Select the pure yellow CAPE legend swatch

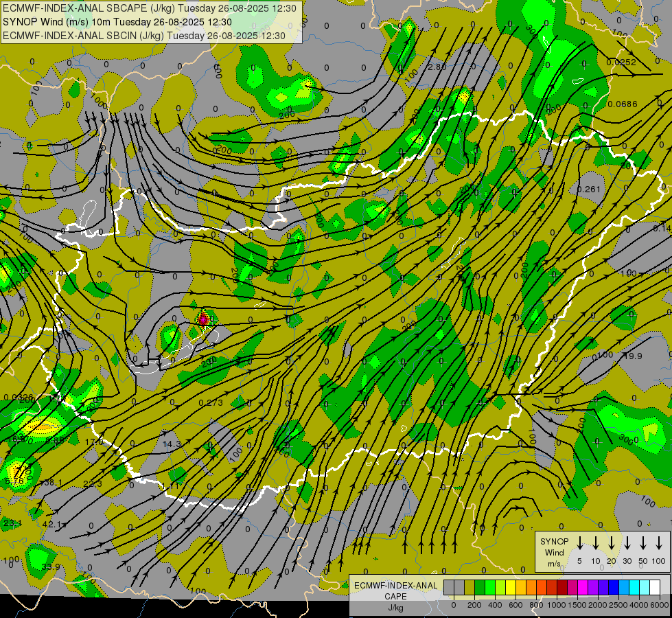[511, 587]
